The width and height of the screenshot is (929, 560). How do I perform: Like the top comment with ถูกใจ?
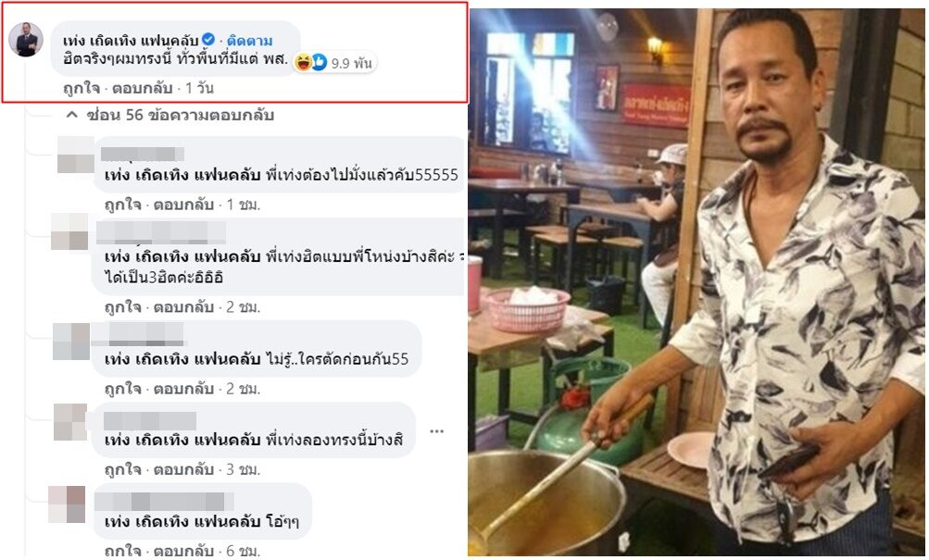[82, 88]
